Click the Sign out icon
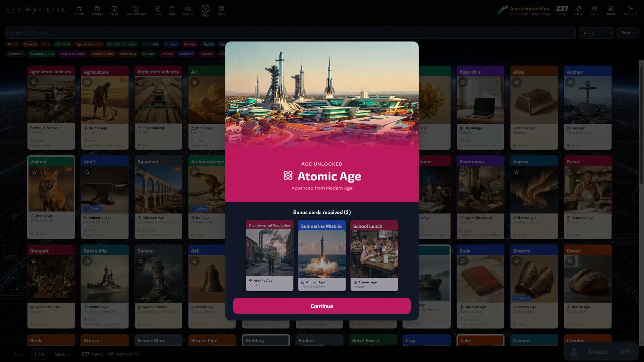 (630, 11)
